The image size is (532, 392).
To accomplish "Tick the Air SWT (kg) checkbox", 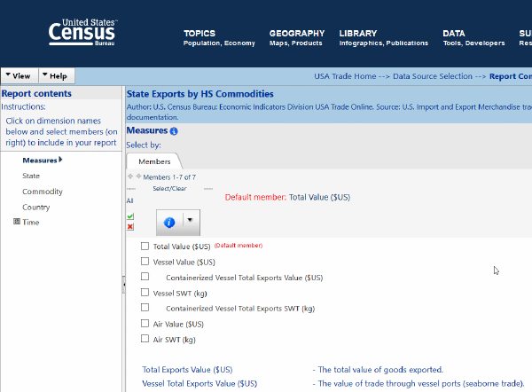I will click(145, 339).
